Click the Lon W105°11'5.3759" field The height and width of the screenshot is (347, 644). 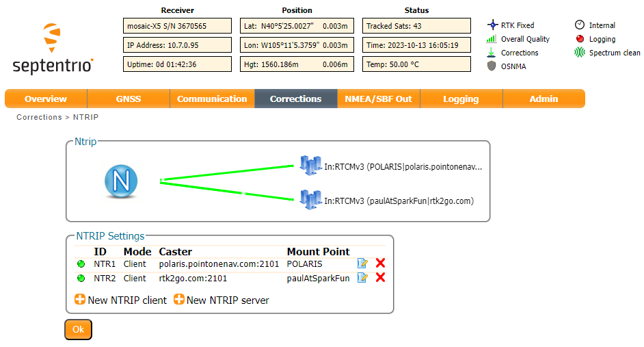pyautogui.click(x=297, y=45)
